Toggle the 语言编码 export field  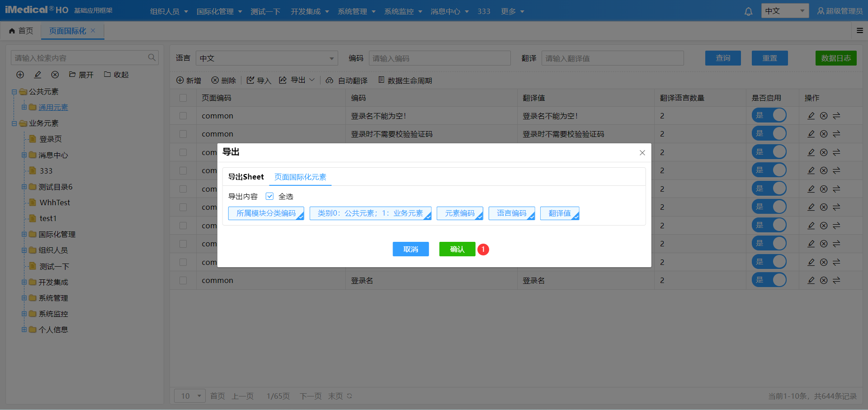tap(512, 213)
